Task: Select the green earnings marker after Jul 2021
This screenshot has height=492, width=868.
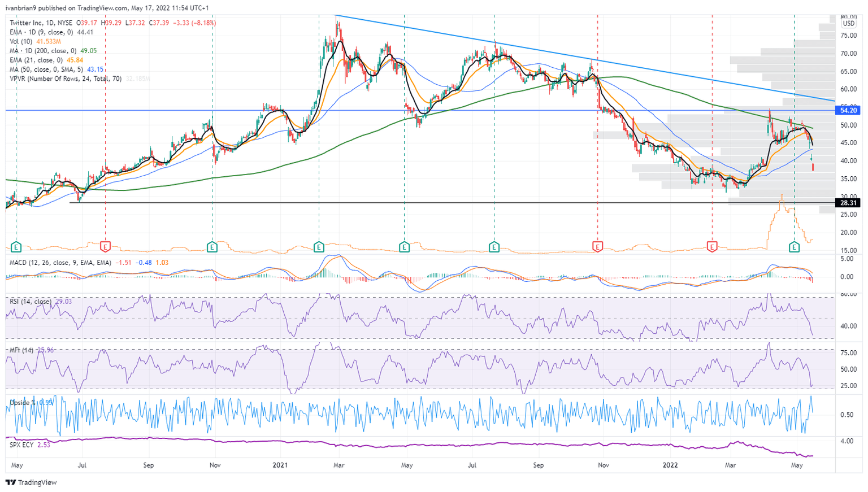Action: (494, 247)
